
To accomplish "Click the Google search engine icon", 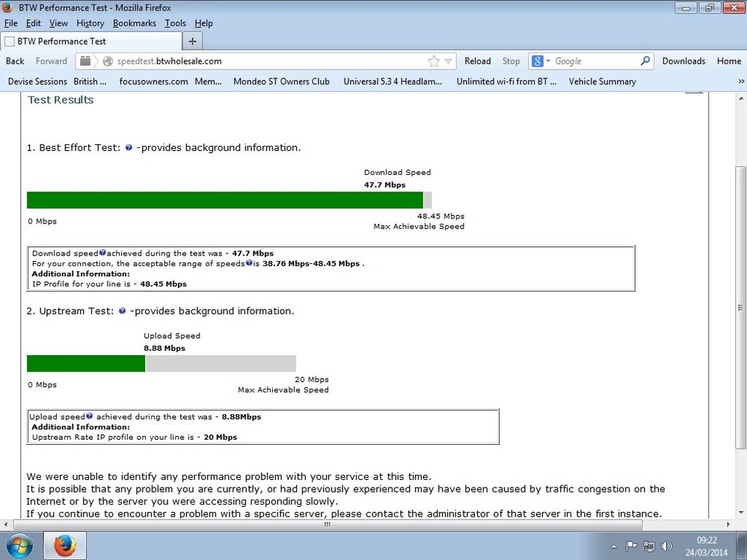I will 538,61.
